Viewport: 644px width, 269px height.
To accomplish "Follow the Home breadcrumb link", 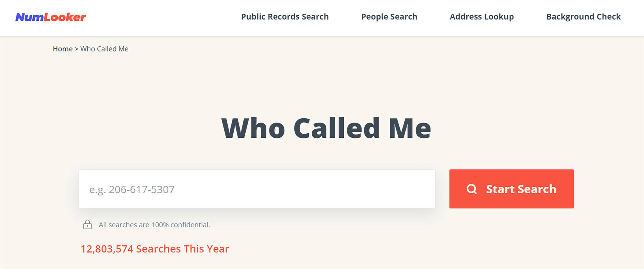I will [63, 49].
